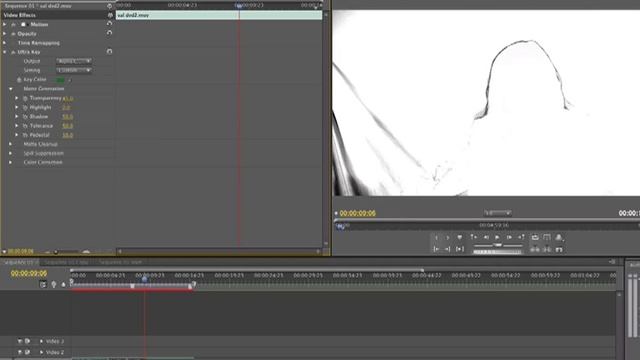Click the Play button in Program Monitor
Image resolution: width=640 pixels, height=360 pixels.
[497, 237]
